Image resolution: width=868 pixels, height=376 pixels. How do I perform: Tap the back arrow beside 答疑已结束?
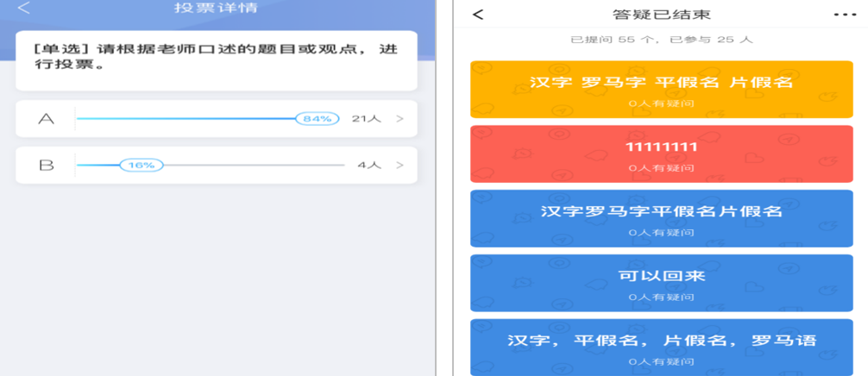[478, 15]
